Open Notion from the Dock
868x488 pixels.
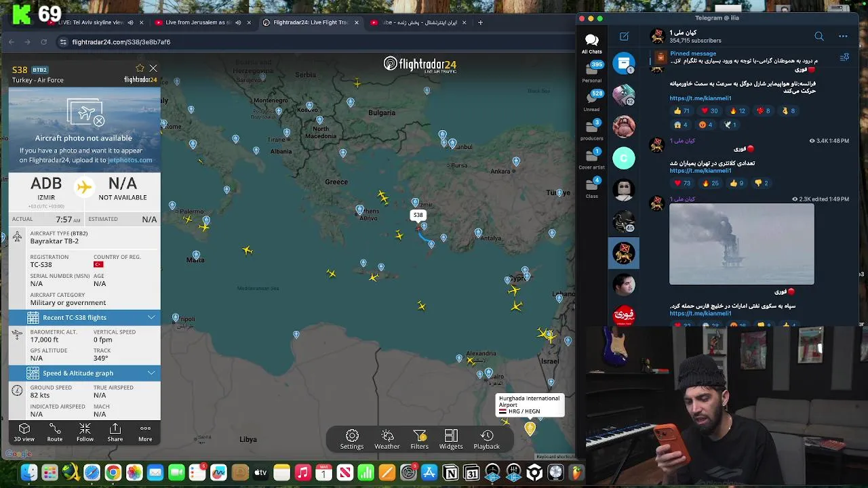[450, 472]
